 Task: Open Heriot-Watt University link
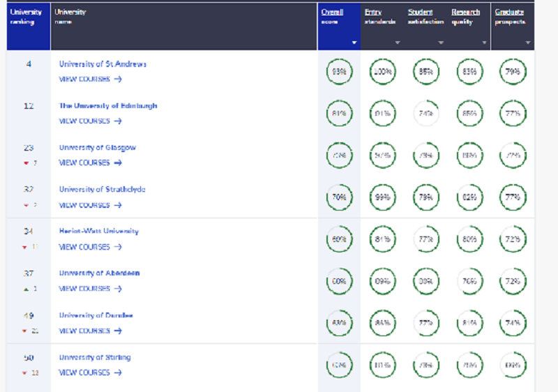[98, 231]
